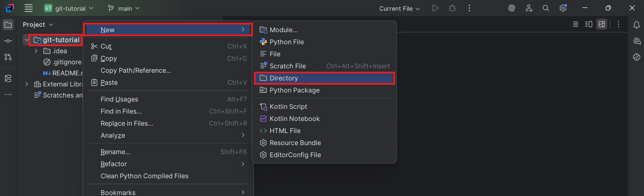Choose Python File from the New submenu
Viewport: 644px width, 196px height.
tap(286, 42)
